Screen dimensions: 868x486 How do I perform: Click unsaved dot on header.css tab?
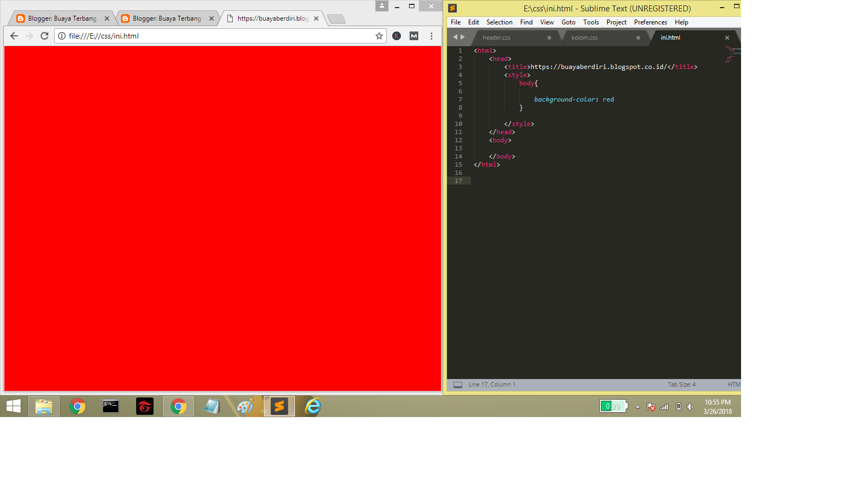(x=549, y=37)
